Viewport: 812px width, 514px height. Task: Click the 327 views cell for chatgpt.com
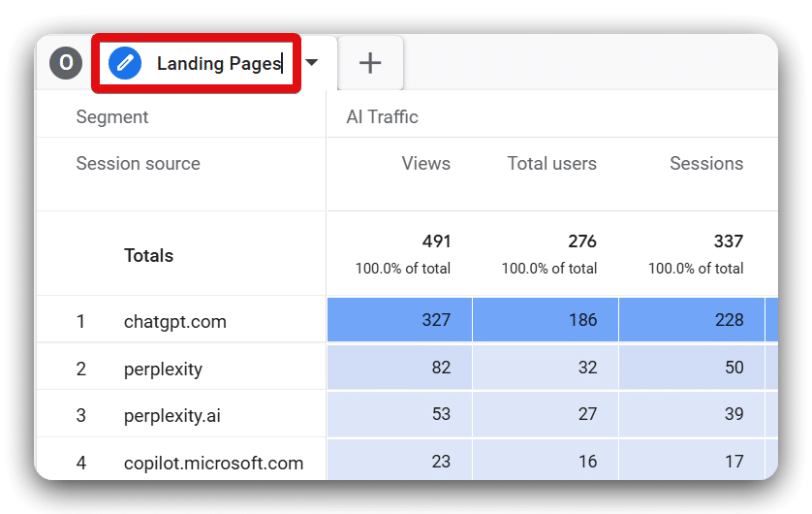[399, 320]
